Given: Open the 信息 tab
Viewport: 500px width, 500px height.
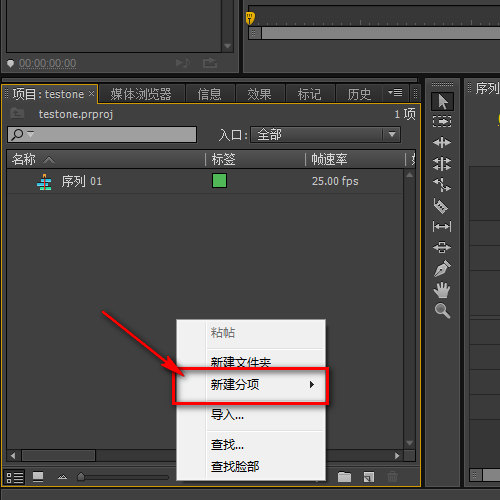Looking at the screenshot, I should point(210,94).
